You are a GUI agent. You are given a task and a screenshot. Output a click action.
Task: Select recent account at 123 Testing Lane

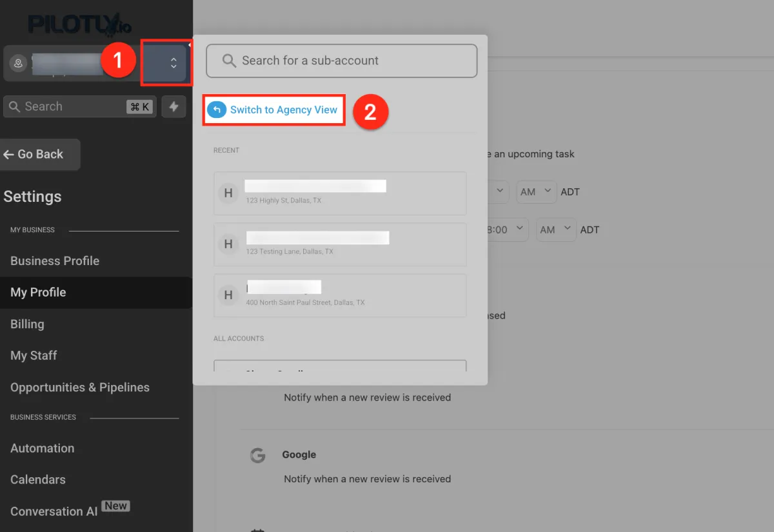click(340, 244)
